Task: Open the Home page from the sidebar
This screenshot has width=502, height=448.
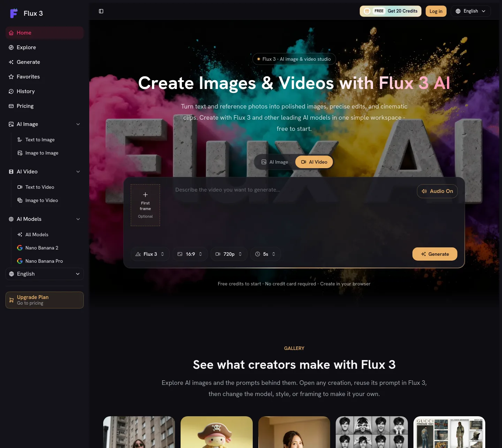Action: coord(45,33)
